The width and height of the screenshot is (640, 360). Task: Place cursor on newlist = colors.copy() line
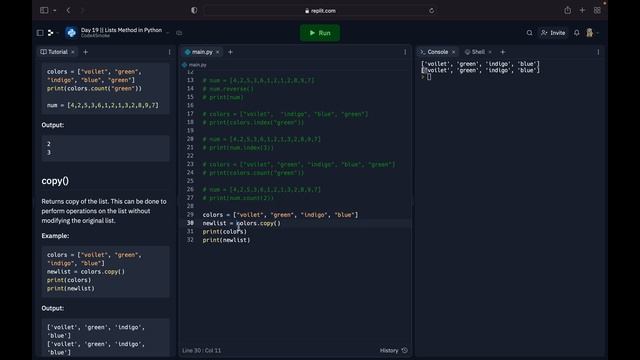pyautogui.click(x=241, y=223)
